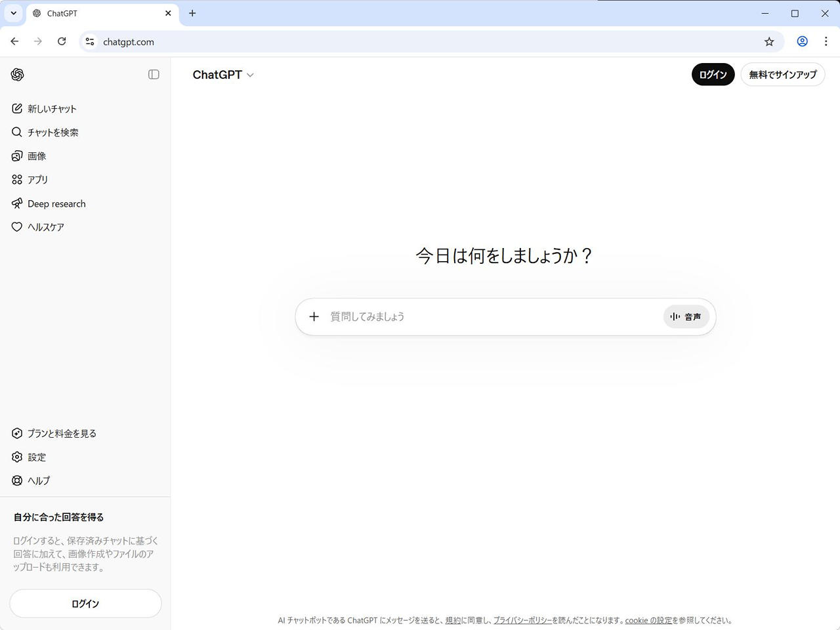The height and width of the screenshot is (630, 840).
Task: Open the browser tab search dropdown arrow
Action: 13,13
